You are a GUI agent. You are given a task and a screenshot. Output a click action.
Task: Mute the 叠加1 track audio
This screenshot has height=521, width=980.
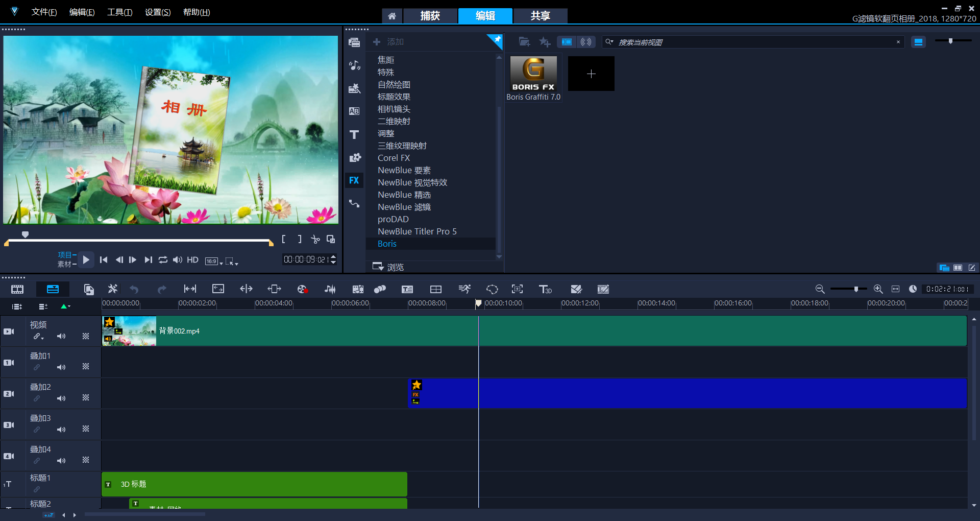click(61, 367)
